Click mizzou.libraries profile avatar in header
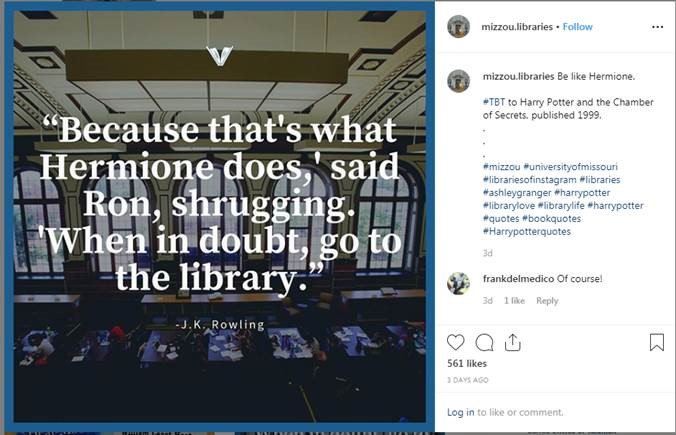 (x=459, y=27)
